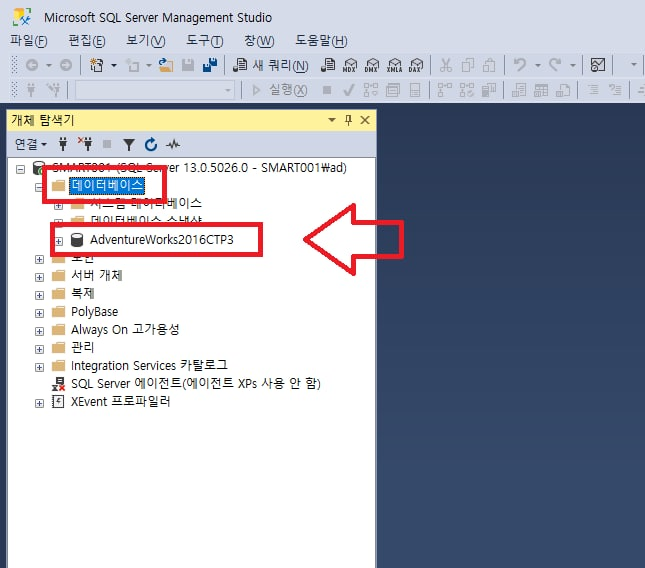Click Display Estimated Execution Plan icon
The height and width of the screenshot is (568, 645).
(x=371, y=90)
